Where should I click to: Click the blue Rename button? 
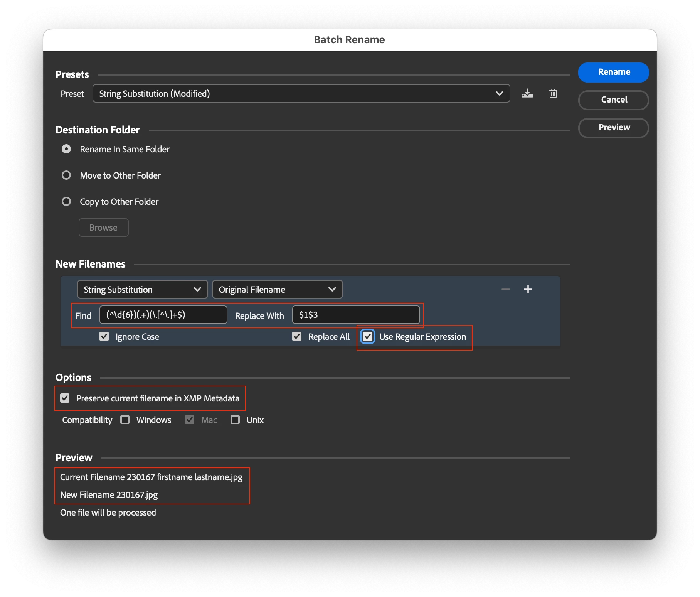[613, 72]
